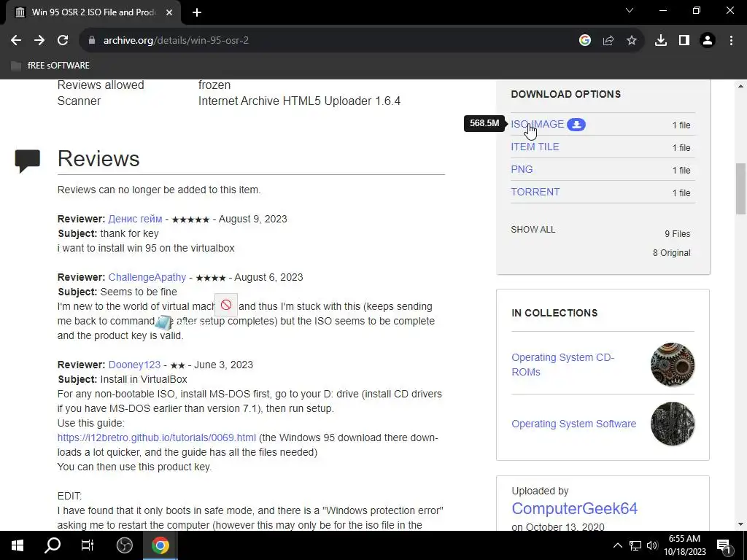Click scrollbar down arrow
Screen dimensions: 747x560
click(x=740, y=524)
